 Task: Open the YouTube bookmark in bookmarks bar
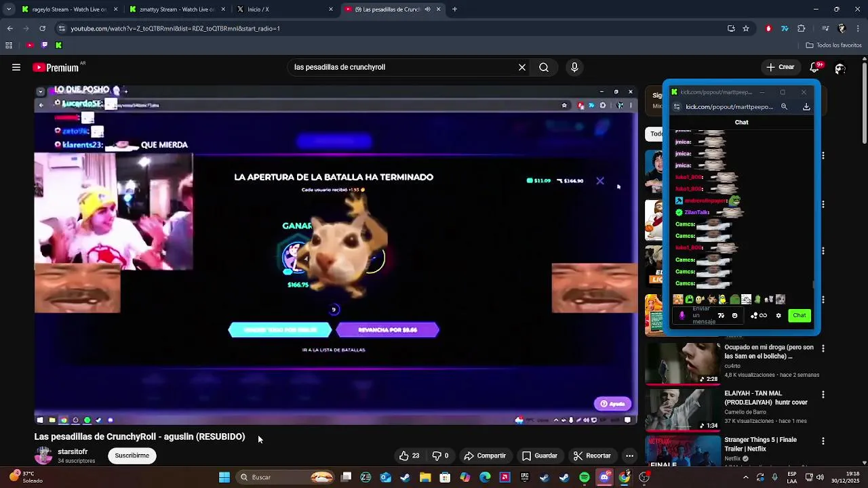click(x=29, y=45)
